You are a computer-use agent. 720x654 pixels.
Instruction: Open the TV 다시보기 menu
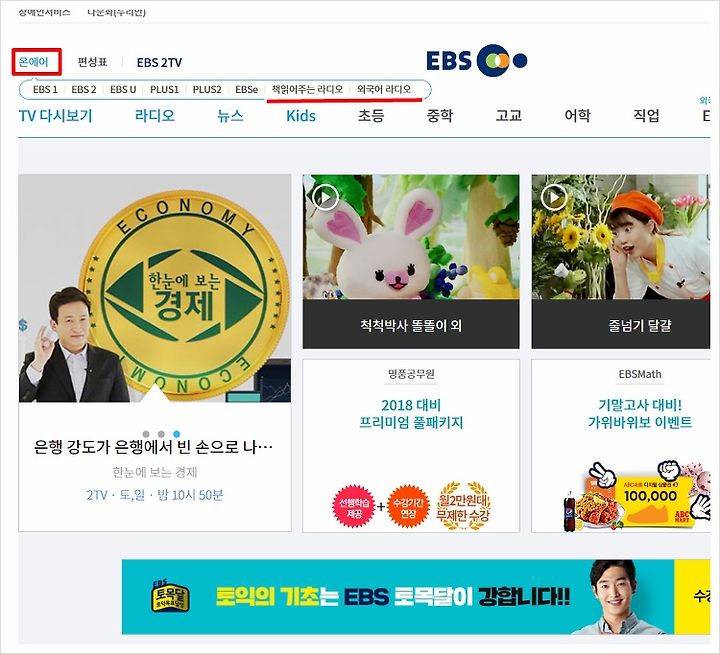(56, 116)
